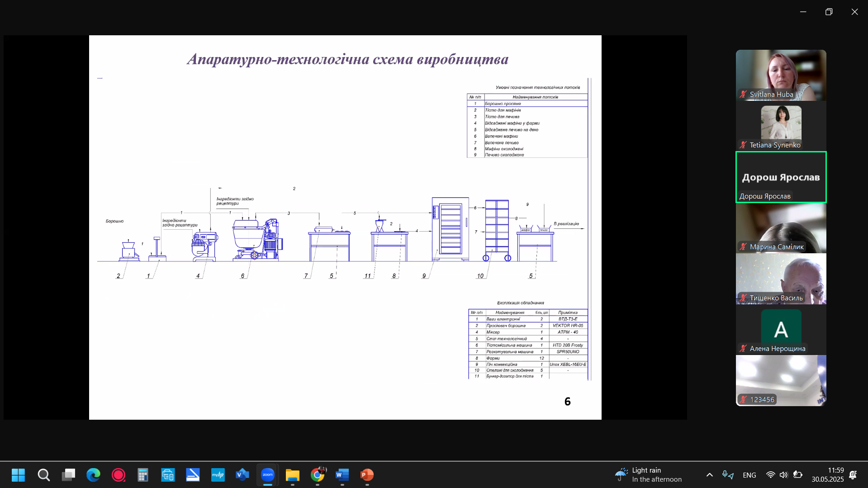Click the muted mic icon beside 123456

(x=743, y=399)
